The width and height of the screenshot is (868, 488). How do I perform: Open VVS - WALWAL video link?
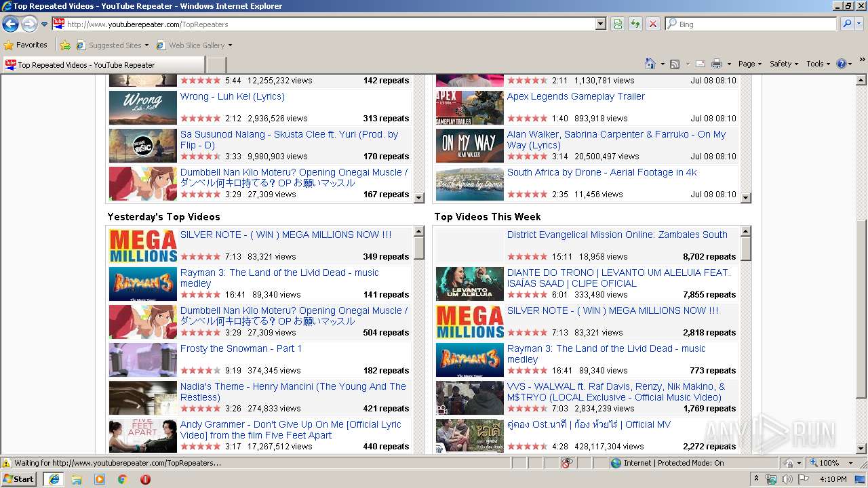pos(616,392)
